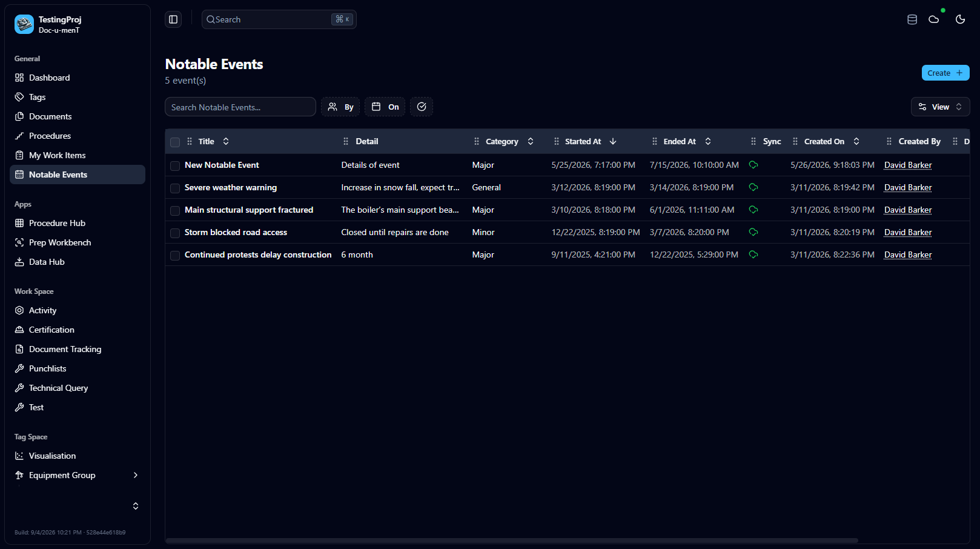Open the database icon in header
The width and height of the screenshot is (980, 549).
tap(912, 19)
